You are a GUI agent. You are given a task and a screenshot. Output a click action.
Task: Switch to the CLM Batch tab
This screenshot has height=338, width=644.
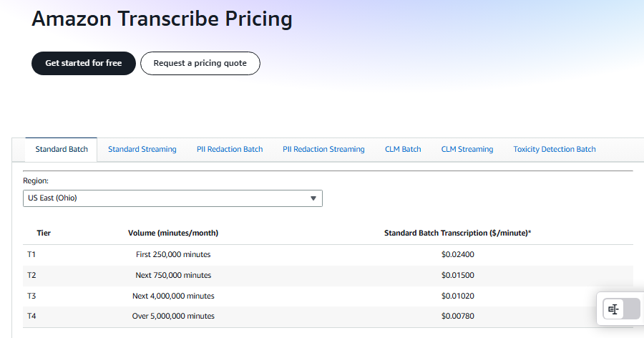403,149
